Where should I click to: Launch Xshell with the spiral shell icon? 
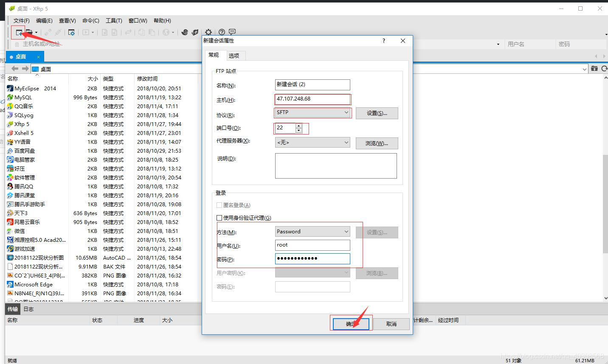click(x=185, y=32)
